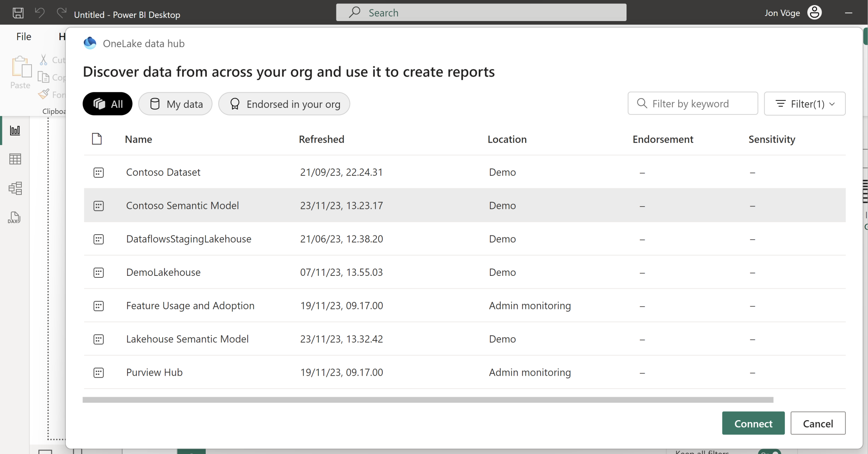Screen dimensions: 868x454
Task: Click the Connect button
Action: click(753, 423)
